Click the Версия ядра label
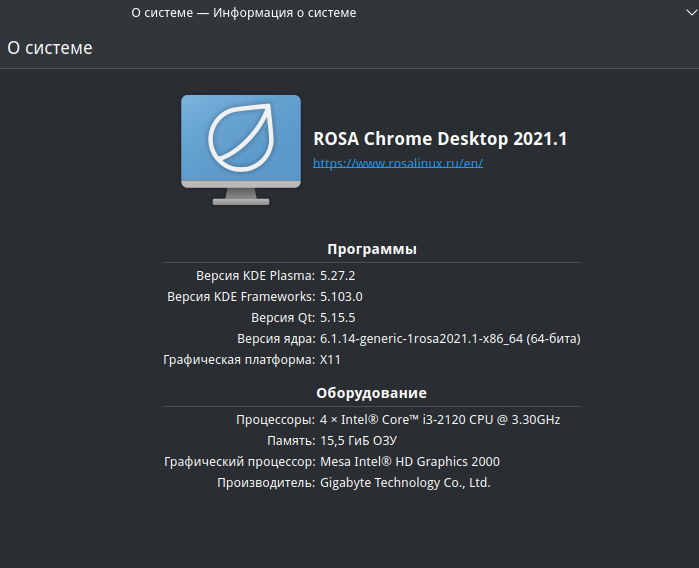The image size is (699, 568). pyautogui.click(x=276, y=339)
